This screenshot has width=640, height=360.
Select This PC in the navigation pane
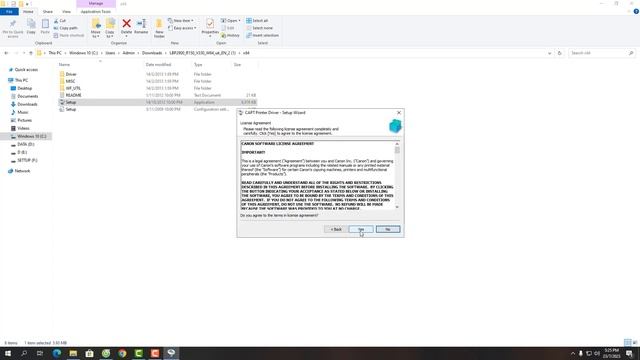(21, 80)
